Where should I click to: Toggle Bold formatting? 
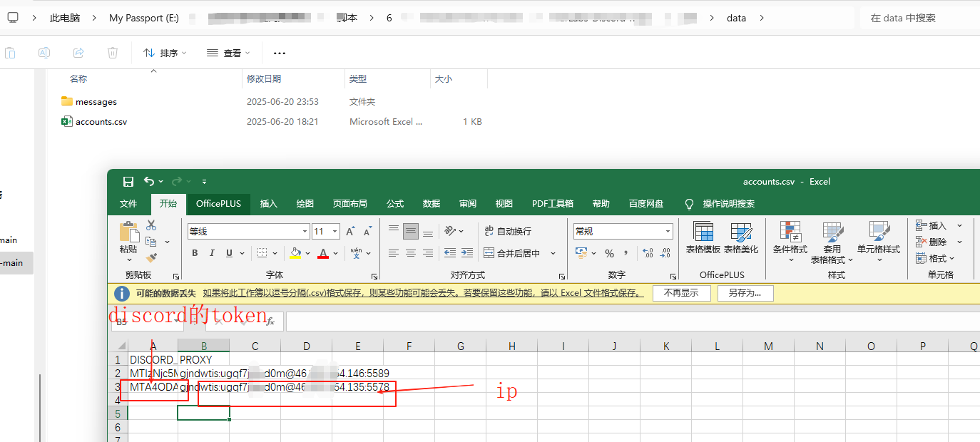coord(195,253)
